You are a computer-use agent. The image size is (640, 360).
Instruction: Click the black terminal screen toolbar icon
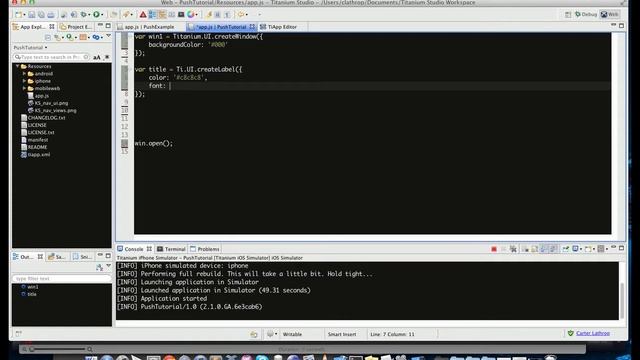pyautogui.click(x=181, y=15)
